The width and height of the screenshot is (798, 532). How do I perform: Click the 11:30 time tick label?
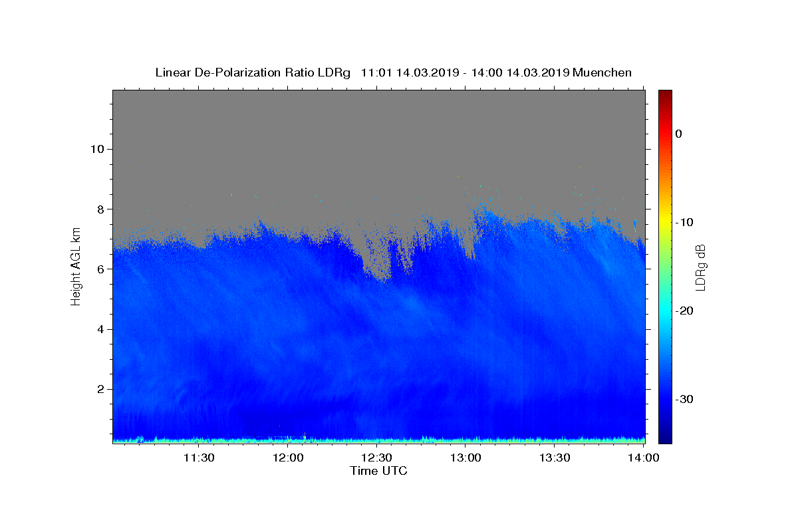199,458
